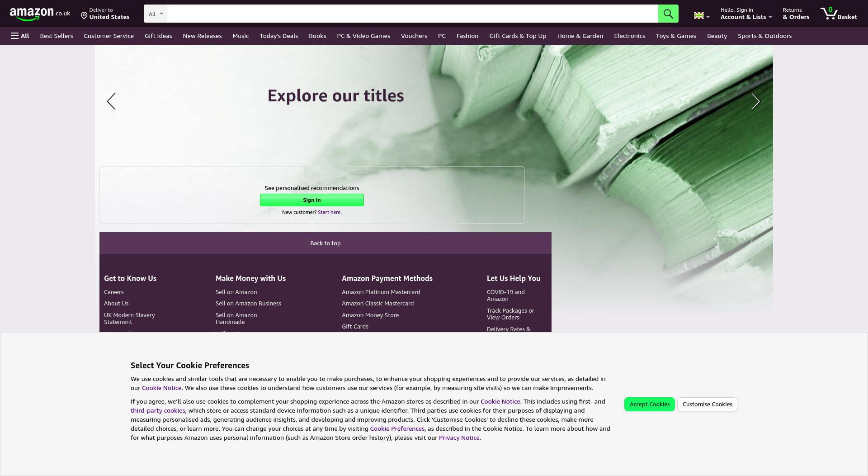Image resolution: width=868 pixels, height=476 pixels.
Task: Click the Amazon Payment Methods heading
Action: point(387,278)
